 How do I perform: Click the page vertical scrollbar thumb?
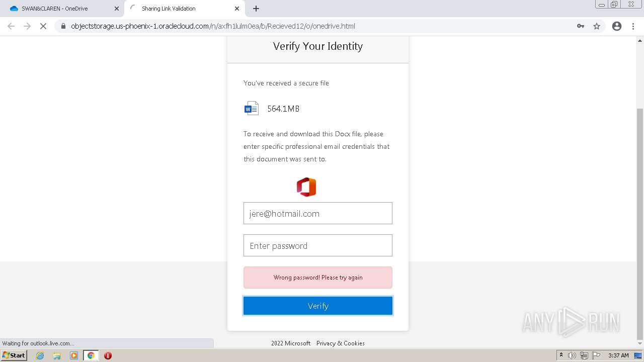[x=640, y=224]
